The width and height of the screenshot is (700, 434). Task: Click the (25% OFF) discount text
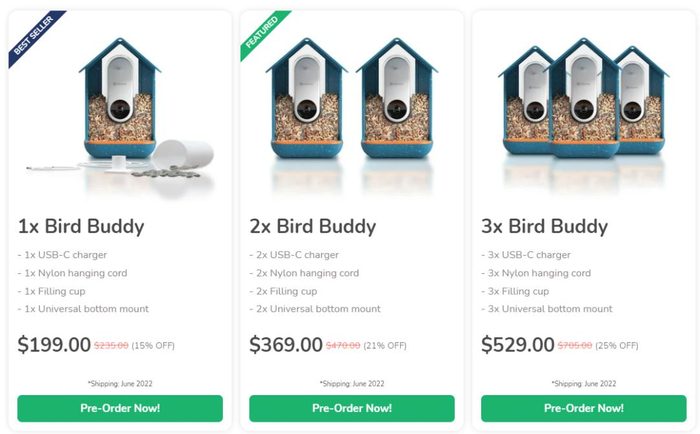point(616,346)
